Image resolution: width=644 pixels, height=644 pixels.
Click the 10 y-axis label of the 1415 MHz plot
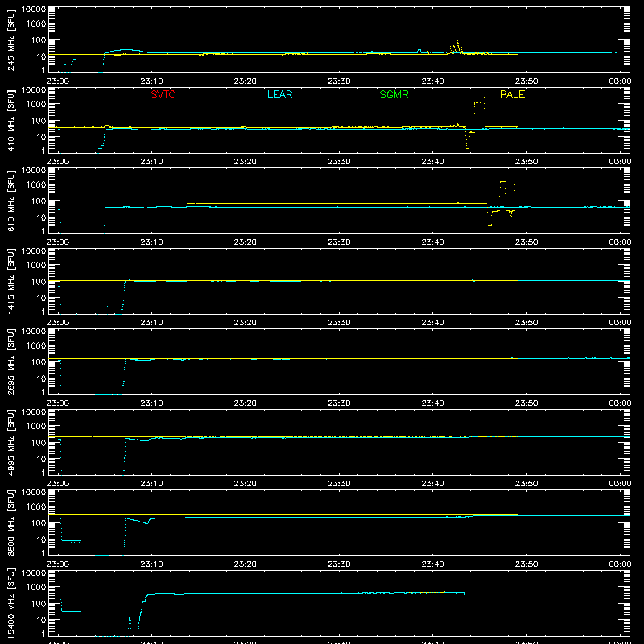coord(41,298)
